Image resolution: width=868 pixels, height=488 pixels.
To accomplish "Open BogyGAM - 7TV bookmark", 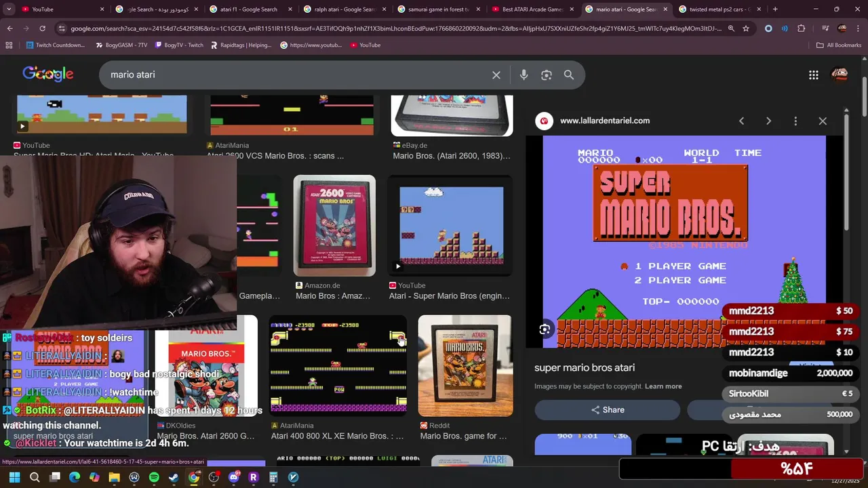I will point(121,45).
